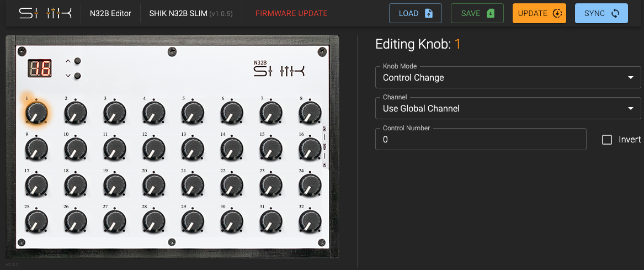Select knob 29 on the device
The height and width of the screenshot is (270, 644).
[193, 221]
